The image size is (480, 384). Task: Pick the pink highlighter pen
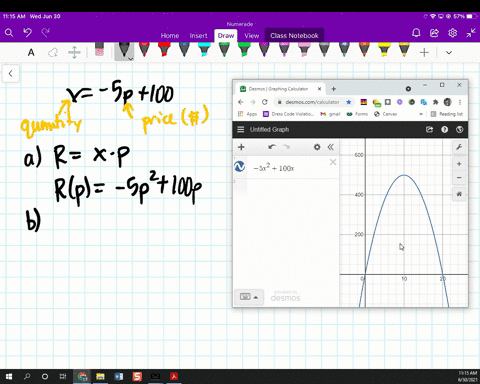coord(304,49)
